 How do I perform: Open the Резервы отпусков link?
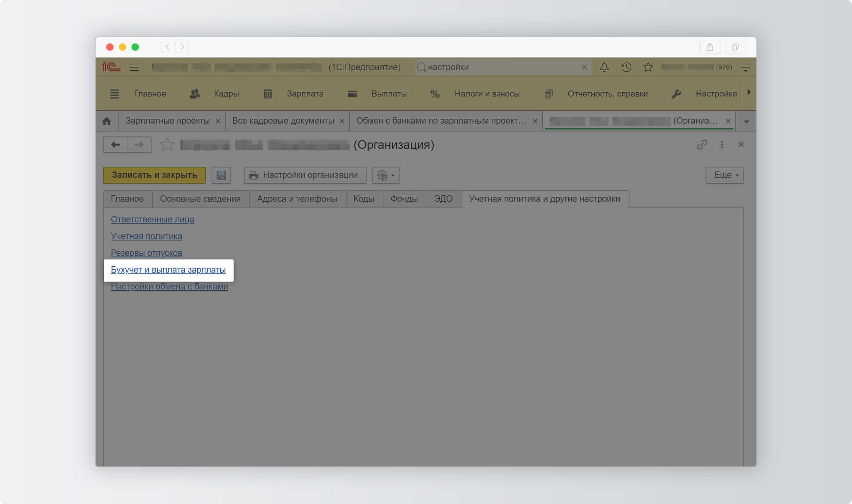[147, 253]
